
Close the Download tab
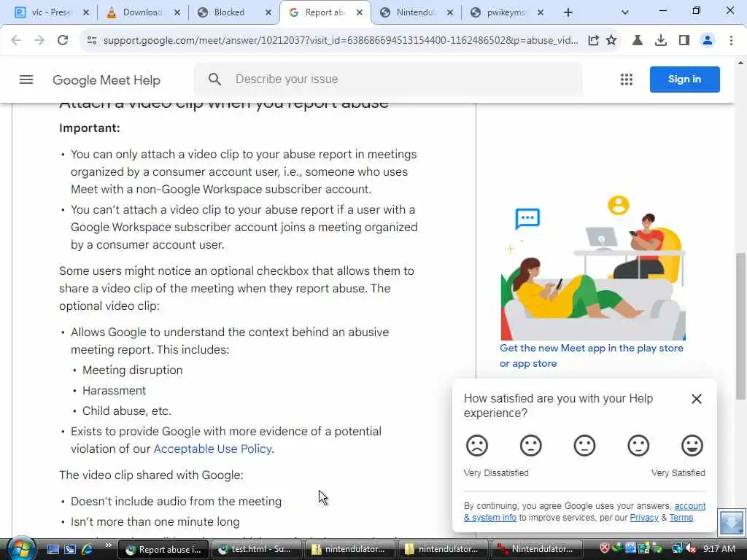coord(177,12)
